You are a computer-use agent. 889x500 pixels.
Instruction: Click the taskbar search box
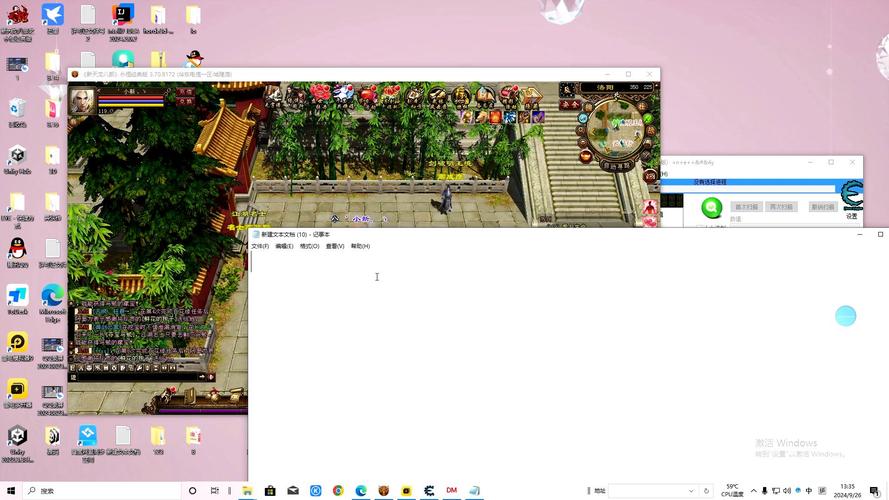[102, 490]
